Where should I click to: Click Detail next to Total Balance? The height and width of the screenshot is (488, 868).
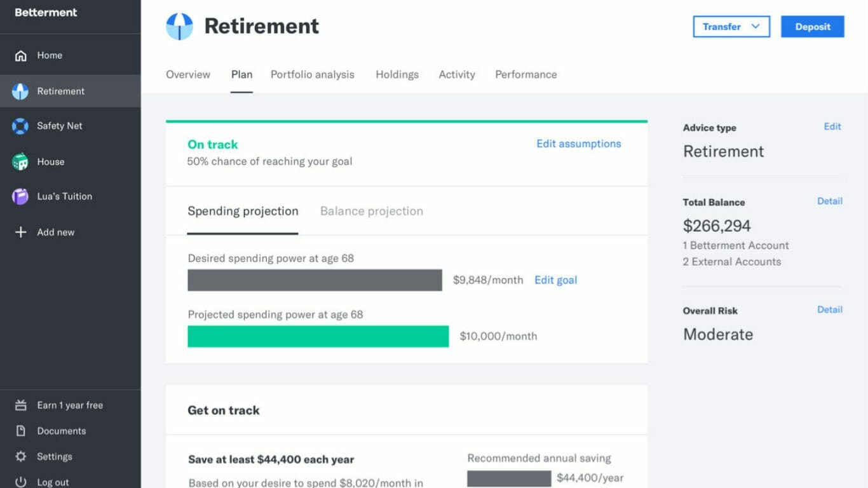[x=830, y=201]
